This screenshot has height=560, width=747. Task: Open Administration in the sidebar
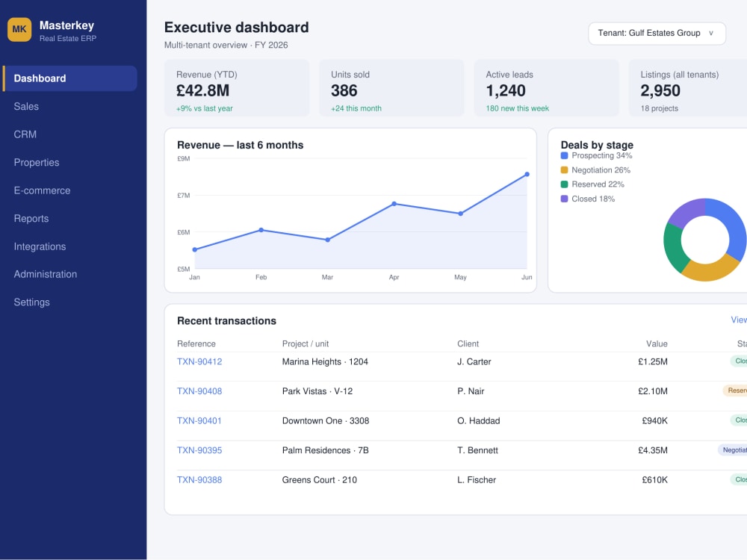pos(46,274)
